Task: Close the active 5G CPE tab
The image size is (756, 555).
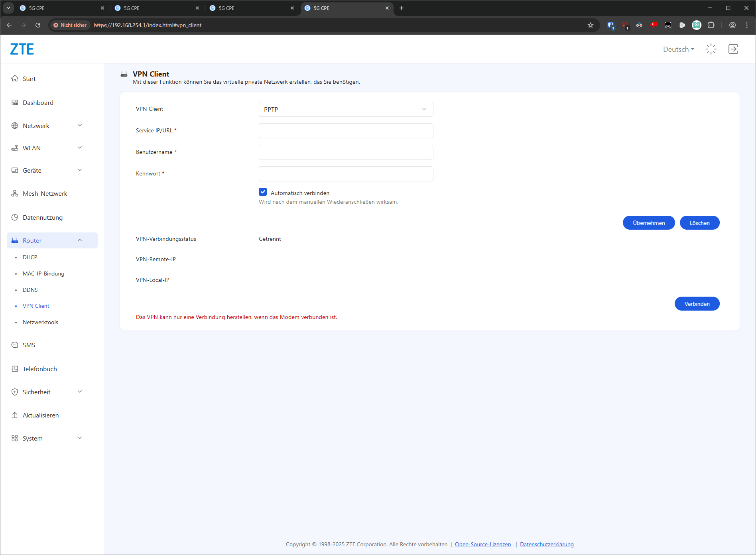Action: pos(387,8)
